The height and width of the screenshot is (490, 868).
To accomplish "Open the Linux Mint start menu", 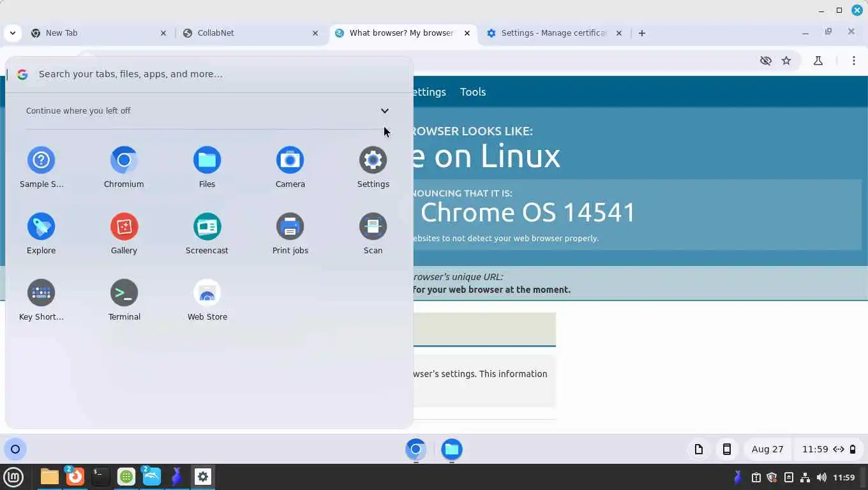I will (13, 477).
